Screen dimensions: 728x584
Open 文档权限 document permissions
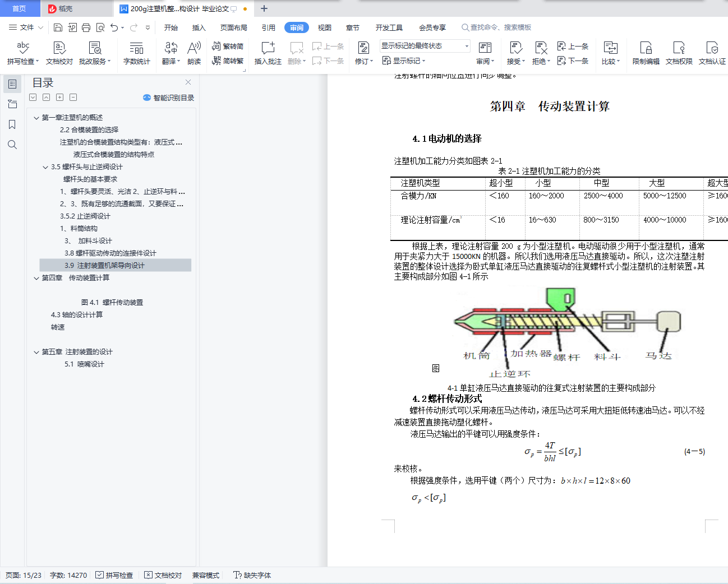coord(679,53)
